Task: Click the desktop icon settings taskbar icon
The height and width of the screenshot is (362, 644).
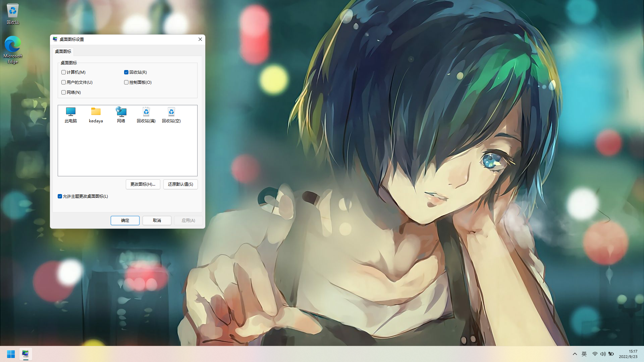Action: click(x=25, y=354)
